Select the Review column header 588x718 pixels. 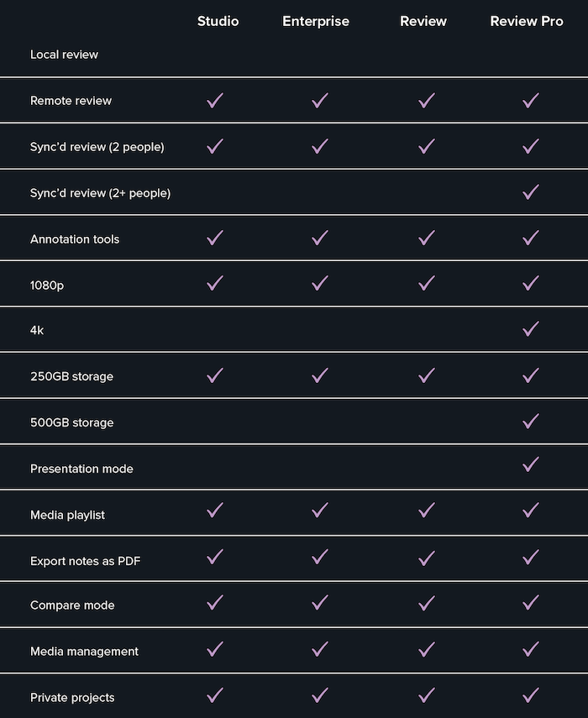423,21
